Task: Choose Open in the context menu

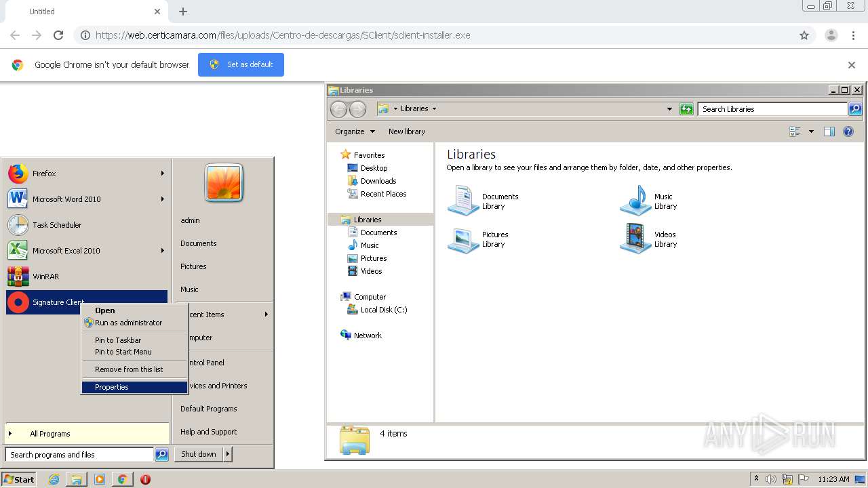Action: (x=134, y=310)
